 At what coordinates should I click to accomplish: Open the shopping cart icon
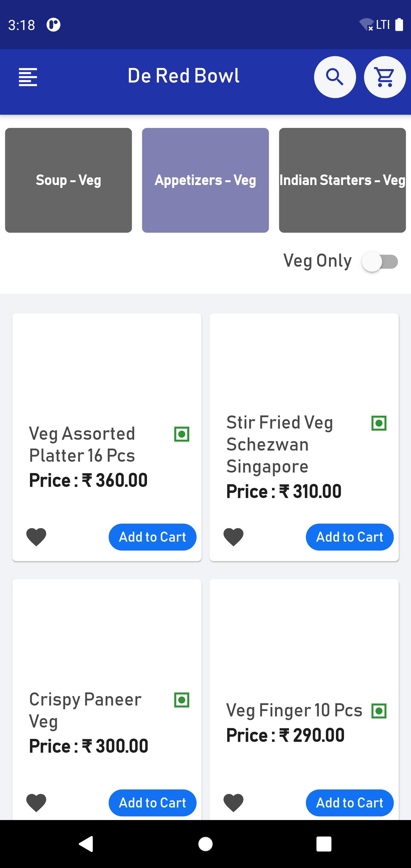click(385, 77)
